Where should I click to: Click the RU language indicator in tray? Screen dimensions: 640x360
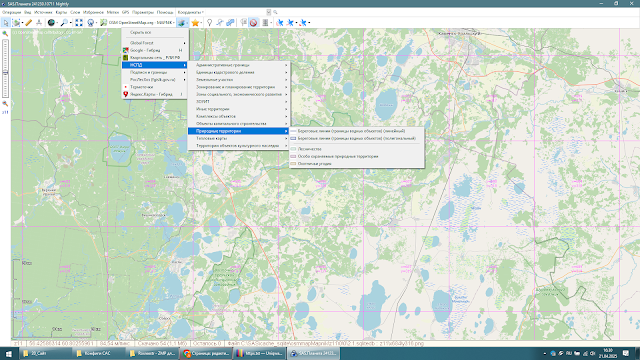point(569,353)
